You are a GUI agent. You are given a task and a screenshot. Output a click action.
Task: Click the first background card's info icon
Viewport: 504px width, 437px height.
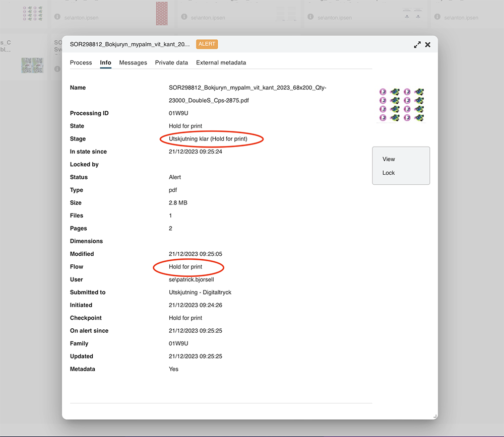pyautogui.click(x=57, y=18)
